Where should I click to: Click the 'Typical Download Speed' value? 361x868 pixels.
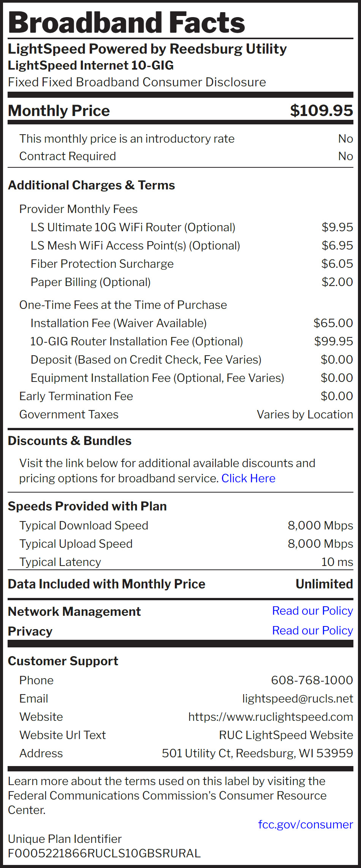[320, 525]
